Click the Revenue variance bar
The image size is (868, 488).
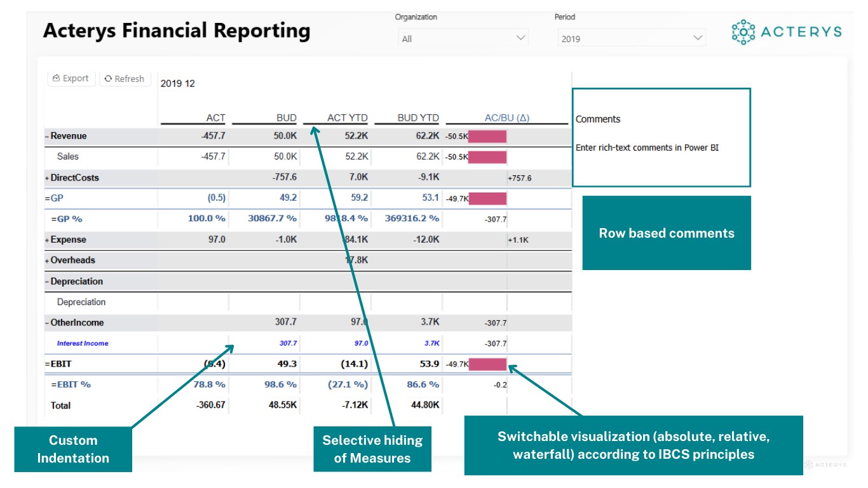pos(487,136)
